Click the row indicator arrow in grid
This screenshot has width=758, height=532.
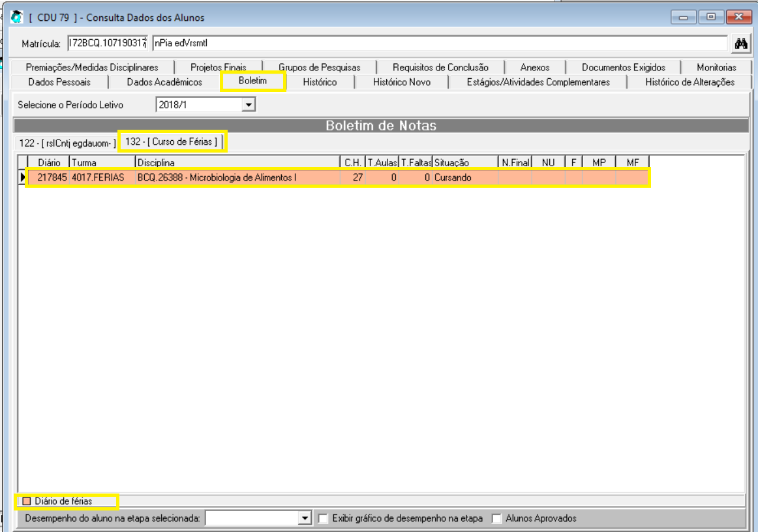[22, 177]
